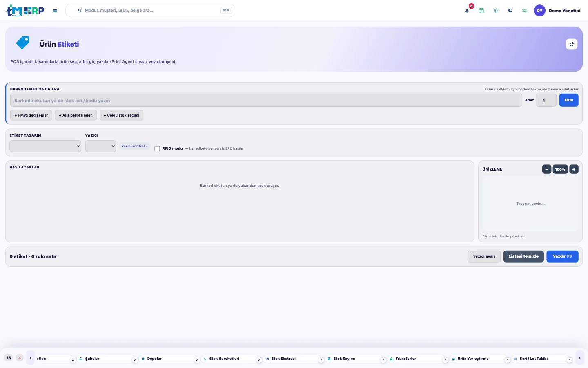The width and height of the screenshot is (588, 368).
Task: Open the calendar tasks icon
Action: pyautogui.click(x=481, y=11)
